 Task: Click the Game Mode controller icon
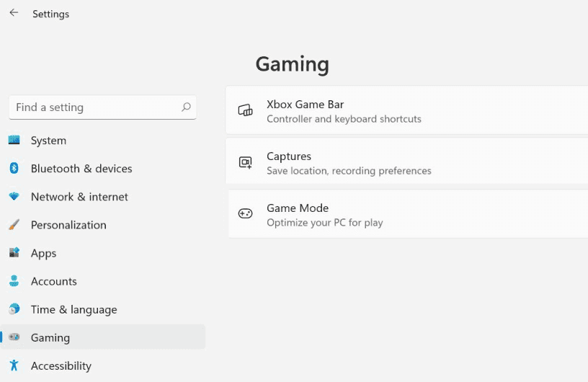click(245, 213)
